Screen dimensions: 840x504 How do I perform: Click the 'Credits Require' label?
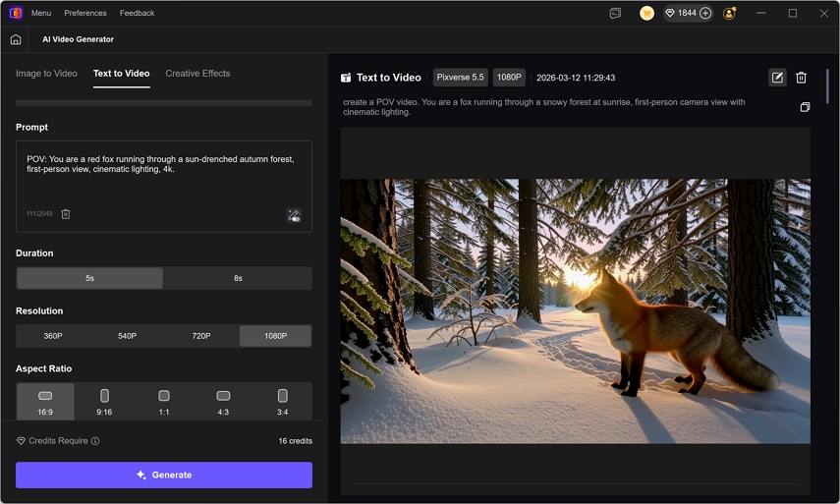pos(58,441)
